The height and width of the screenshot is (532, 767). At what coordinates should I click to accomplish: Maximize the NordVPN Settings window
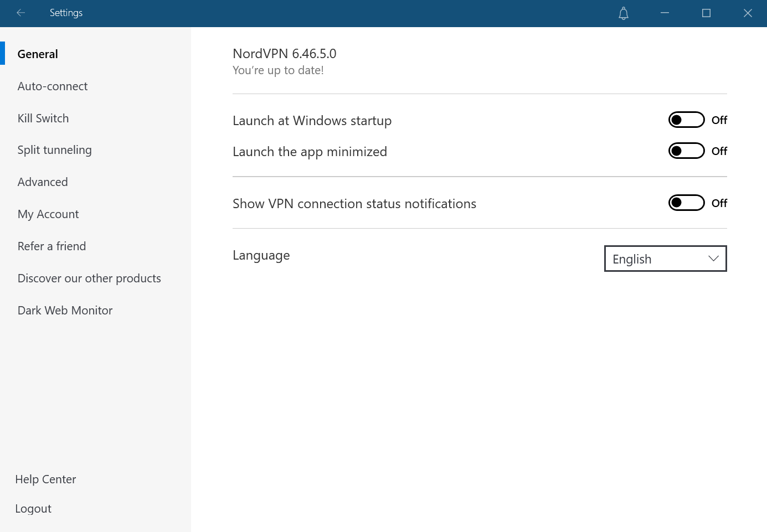(706, 13)
